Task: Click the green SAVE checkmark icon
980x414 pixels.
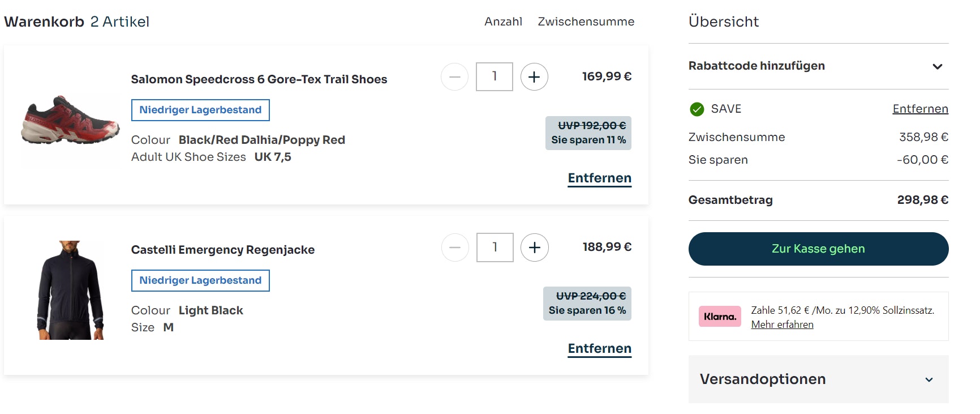Action: point(697,109)
